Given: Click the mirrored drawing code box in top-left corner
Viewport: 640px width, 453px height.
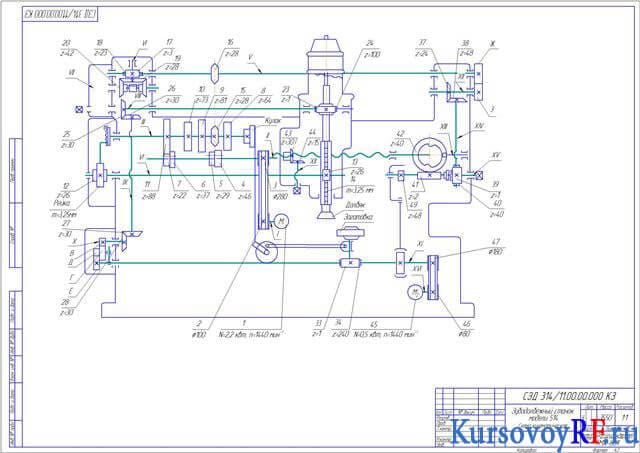Looking at the screenshot, I should [x=60, y=15].
